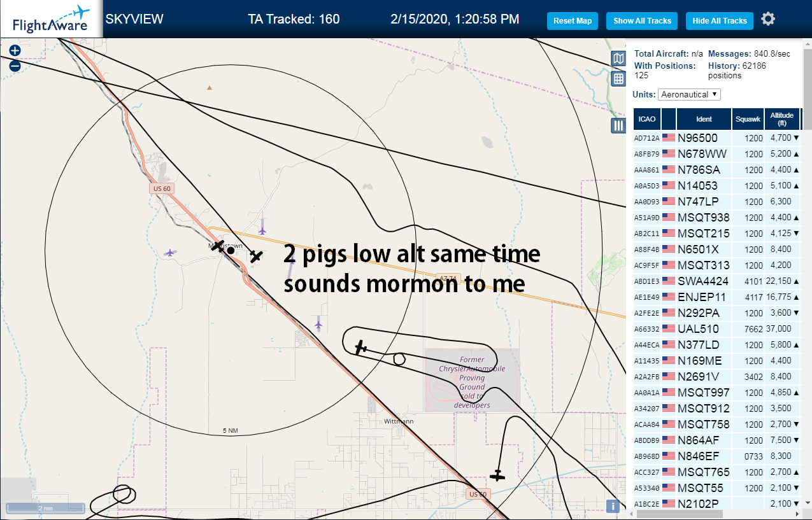Select aircraft SWA4424 in the table

(717, 281)
